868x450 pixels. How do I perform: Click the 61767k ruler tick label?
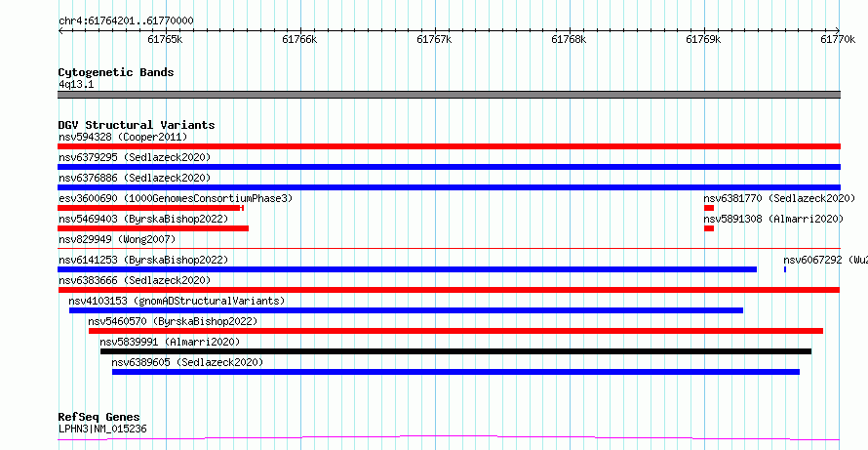(x=435, y=39)
